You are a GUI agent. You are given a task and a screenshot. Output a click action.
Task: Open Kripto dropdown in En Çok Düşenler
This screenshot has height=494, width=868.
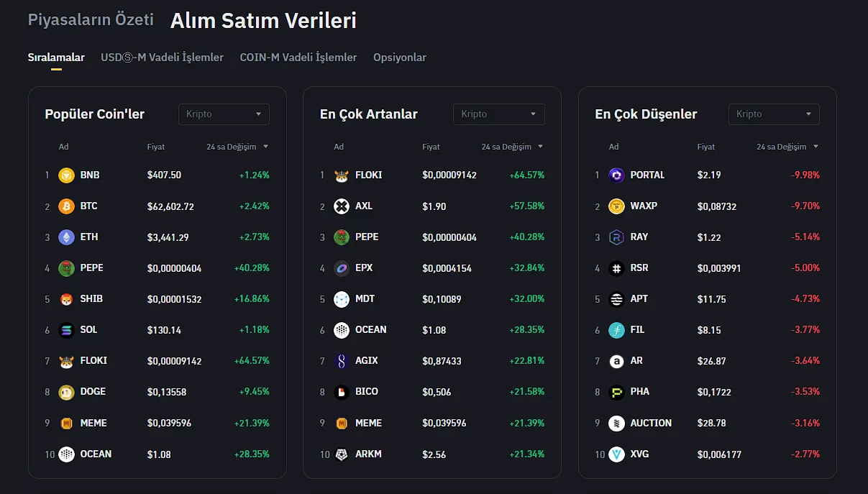(774, 114)
